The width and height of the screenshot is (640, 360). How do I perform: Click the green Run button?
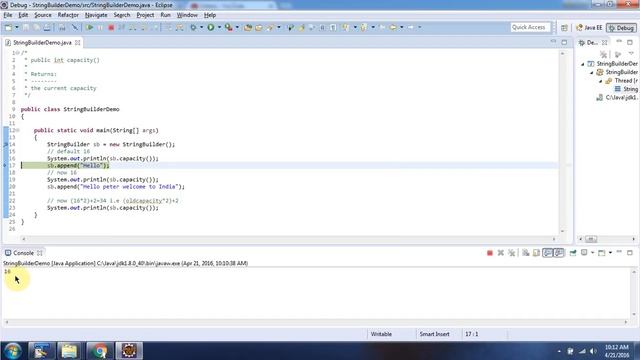(211, 27)
